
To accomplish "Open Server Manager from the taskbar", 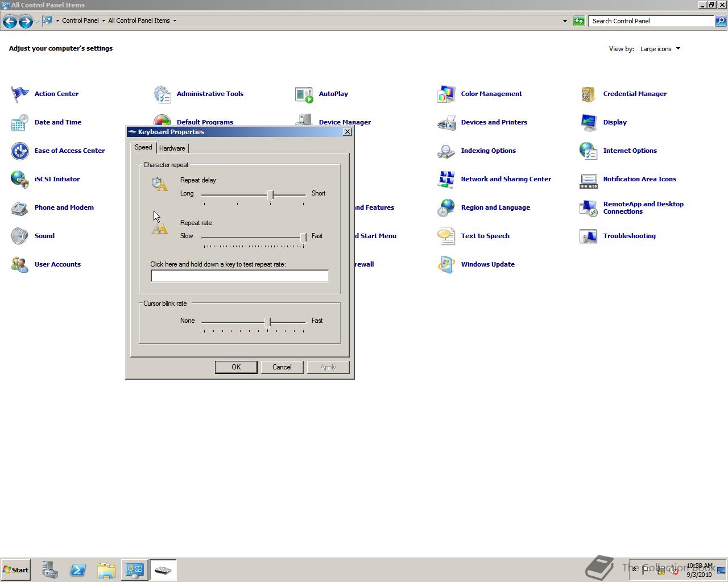I will 49,570.
